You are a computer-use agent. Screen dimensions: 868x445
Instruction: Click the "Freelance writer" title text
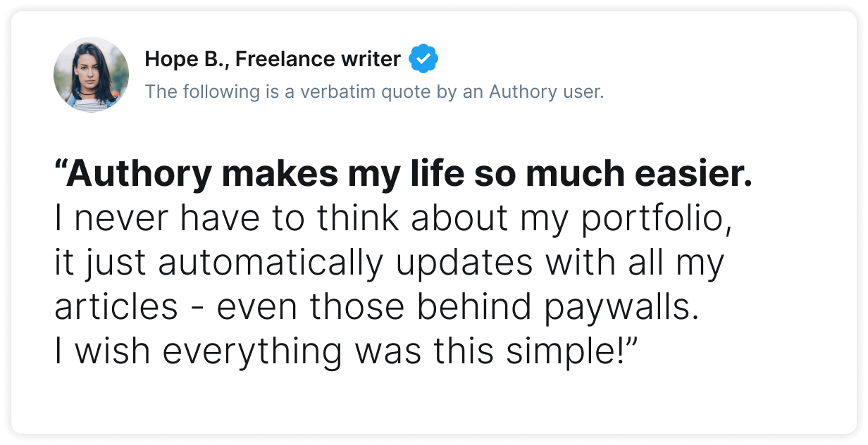[x=318, y=60]
